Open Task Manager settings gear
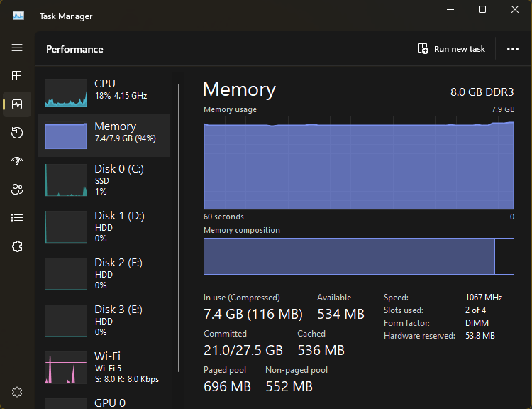Viewport: 532px width, 409px height. click(x=17, y=392)
